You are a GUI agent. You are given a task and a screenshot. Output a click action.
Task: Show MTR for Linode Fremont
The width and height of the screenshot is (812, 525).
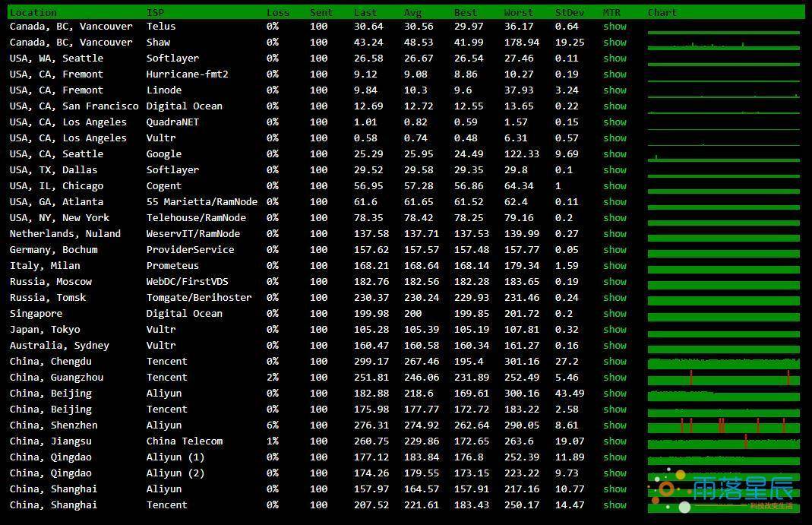[x=615, y=90]
